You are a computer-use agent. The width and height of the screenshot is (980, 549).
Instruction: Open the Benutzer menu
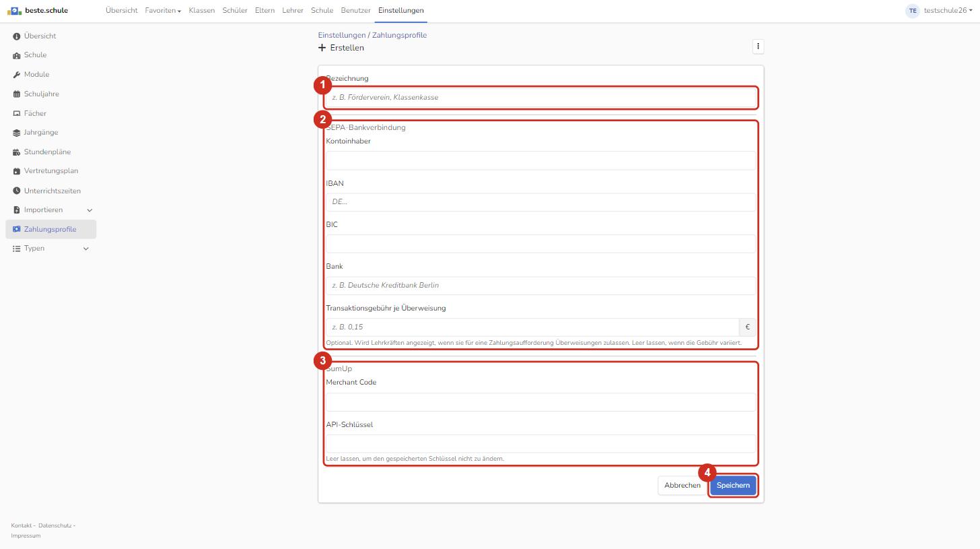[x=356, y=11]
